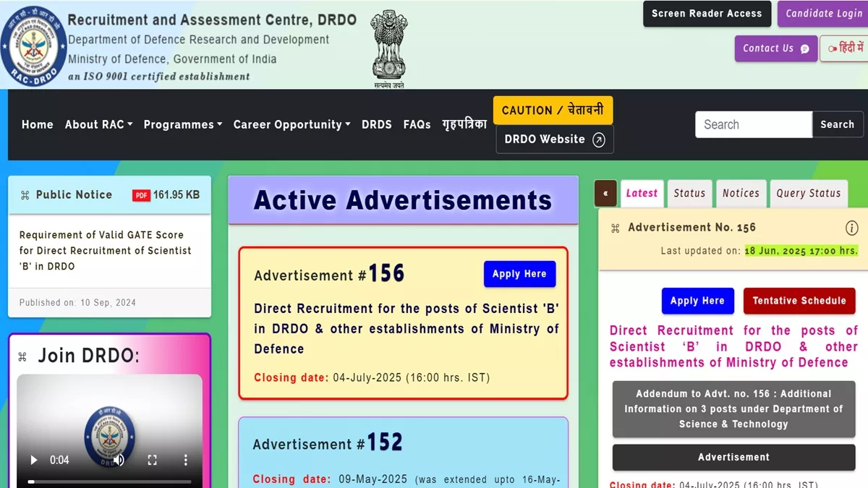Image resolution: width=868 pixels, height=488 pixels.
Task: Click the Closing date 09-May-2025 text
Action: 406,479
